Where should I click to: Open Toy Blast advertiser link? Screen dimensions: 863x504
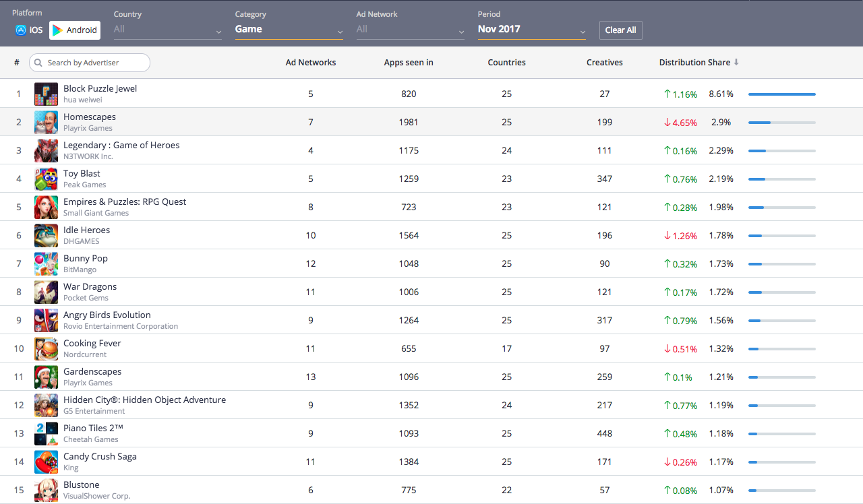(82, 174)
